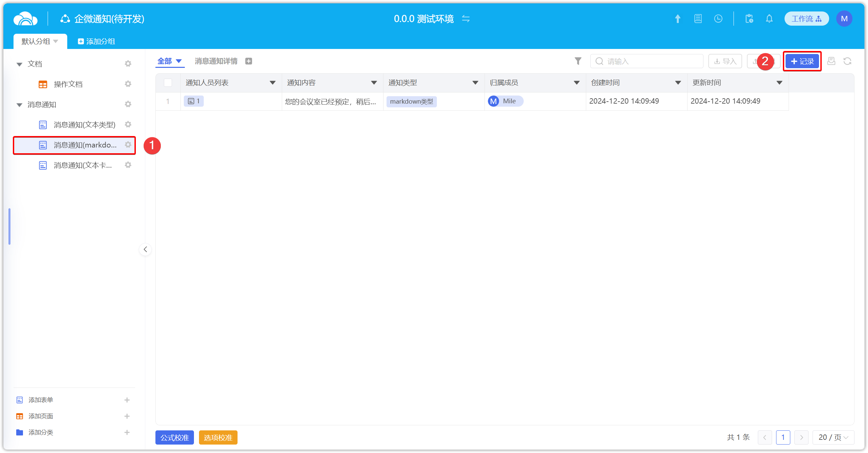Click 公式校准 button
The width and height of the screenshot is (868, 453).
tap(174, 437)
